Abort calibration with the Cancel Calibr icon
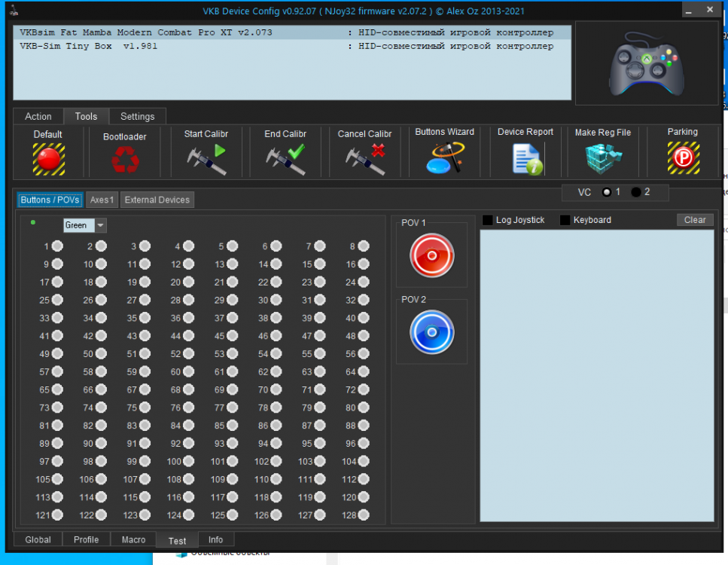728x565 pixels. 365,159
